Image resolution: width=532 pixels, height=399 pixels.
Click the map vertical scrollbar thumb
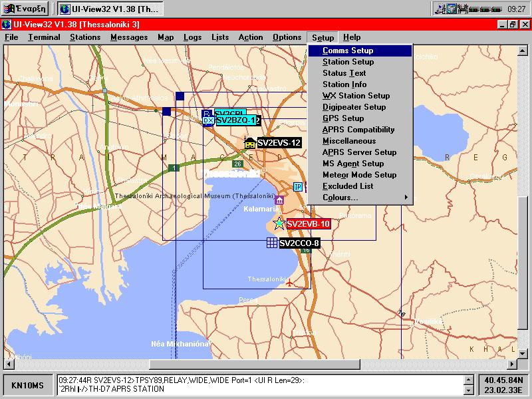tap(523, 263)
